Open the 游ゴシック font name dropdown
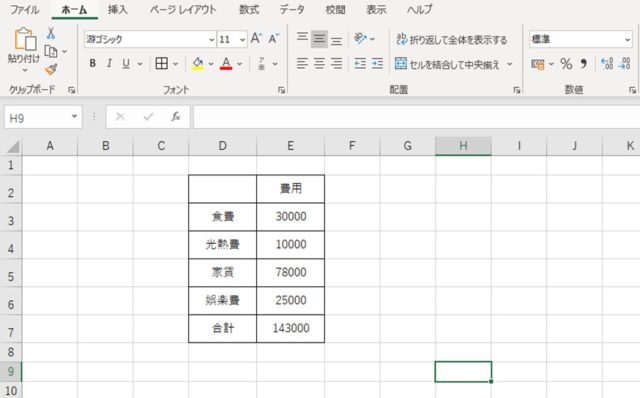 click(x=211, y=40)
